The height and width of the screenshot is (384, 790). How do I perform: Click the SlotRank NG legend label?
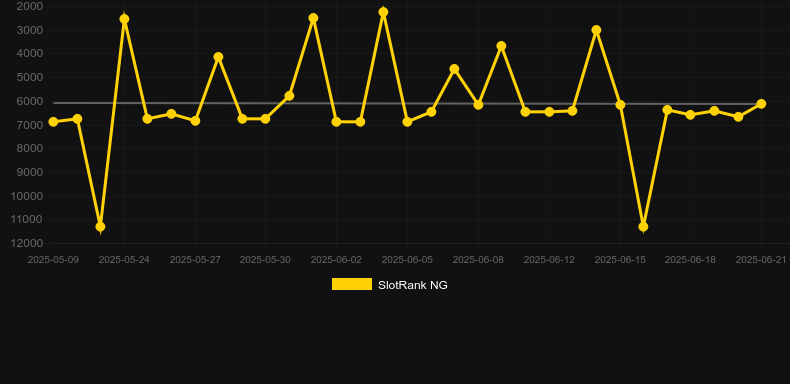coord(413,285)
